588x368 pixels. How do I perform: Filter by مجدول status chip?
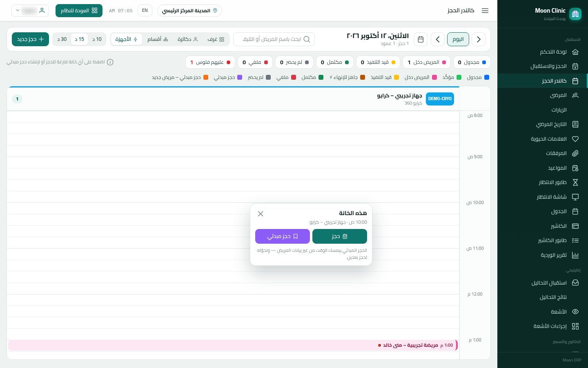pos(472,62)
